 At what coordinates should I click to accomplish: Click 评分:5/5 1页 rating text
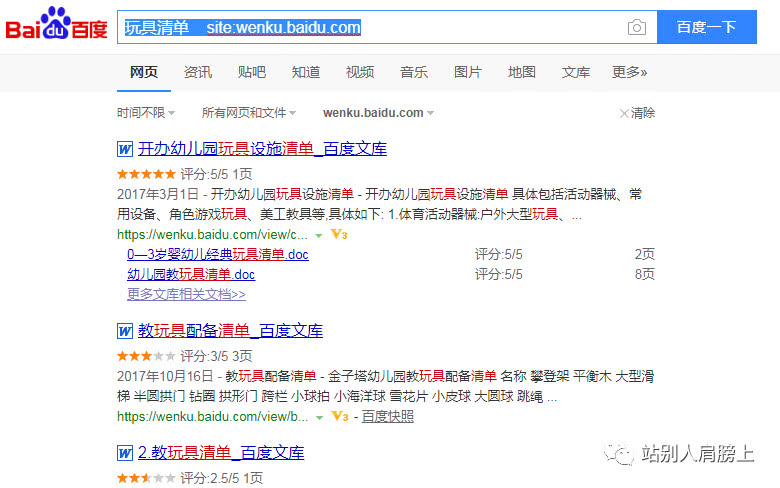coord(216,174)
